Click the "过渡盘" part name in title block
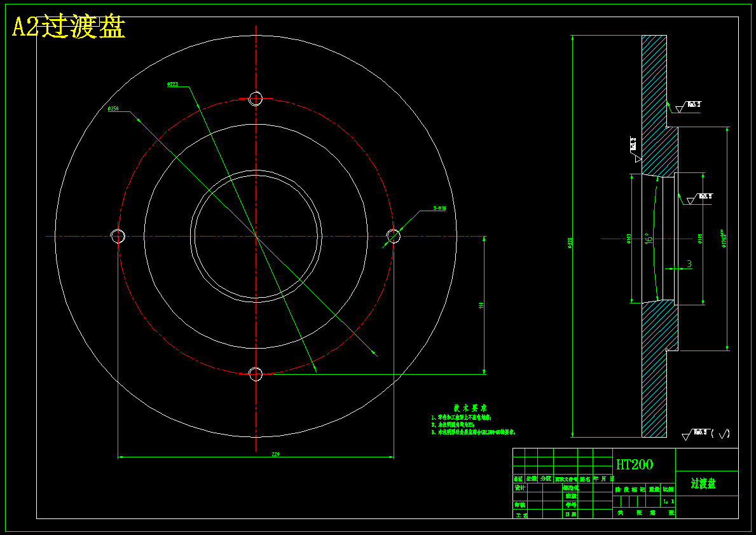The width and height of the screenshot is (756, 535). 703,484
